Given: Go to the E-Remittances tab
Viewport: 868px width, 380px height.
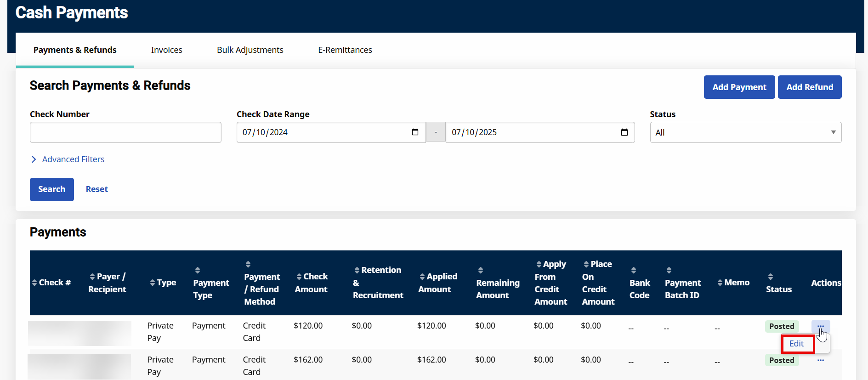Looking at the screenshot, I should (345, 50).
